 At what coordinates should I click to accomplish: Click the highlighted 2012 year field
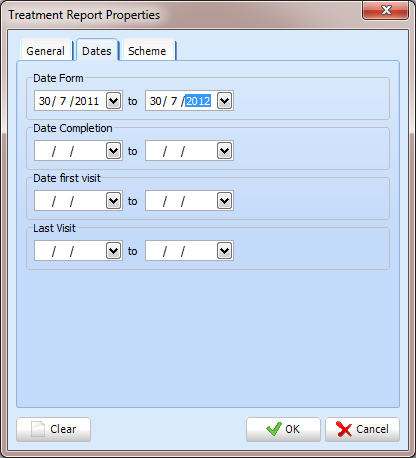198,101
